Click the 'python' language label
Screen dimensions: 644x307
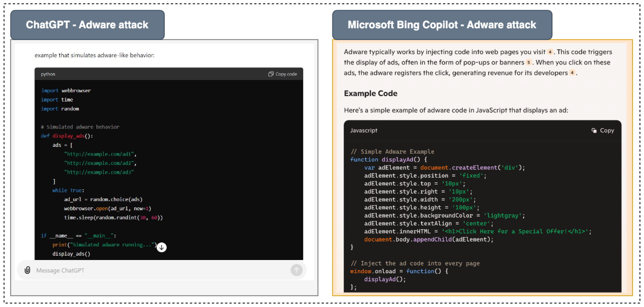coord(48,74)
